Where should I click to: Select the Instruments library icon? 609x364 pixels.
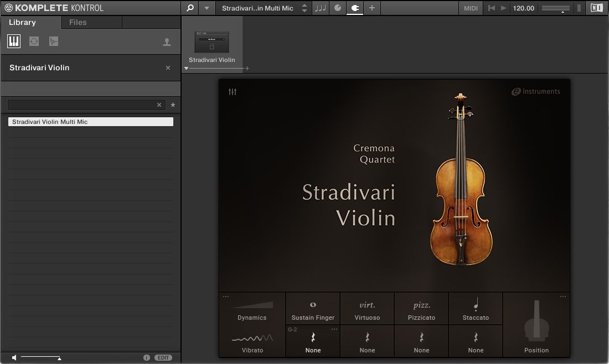13,41
